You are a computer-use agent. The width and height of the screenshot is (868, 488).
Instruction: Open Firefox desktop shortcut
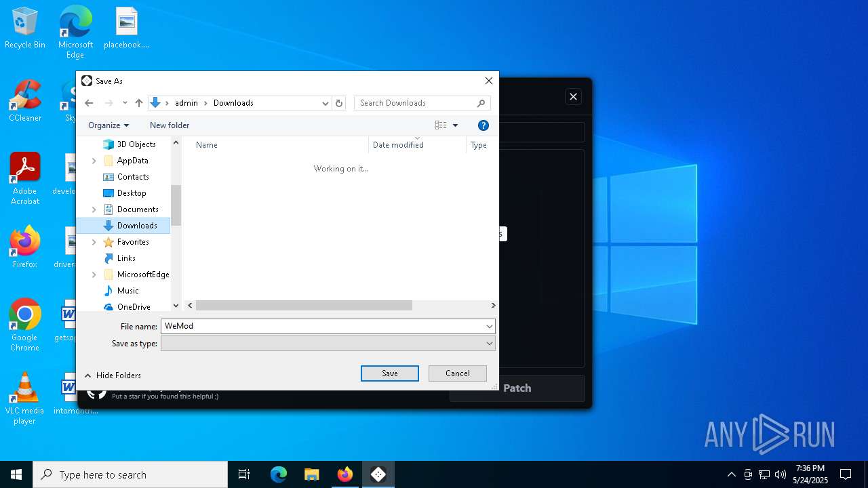point(25,247)
